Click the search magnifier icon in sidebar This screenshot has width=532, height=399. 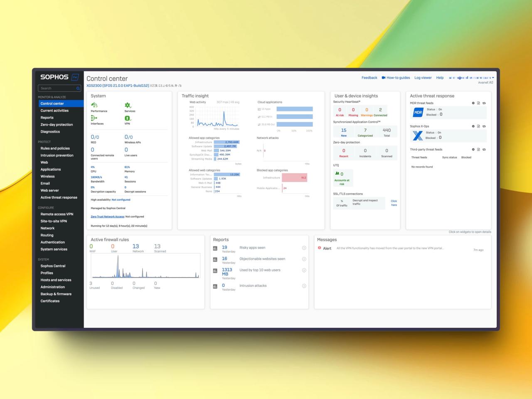78,89
